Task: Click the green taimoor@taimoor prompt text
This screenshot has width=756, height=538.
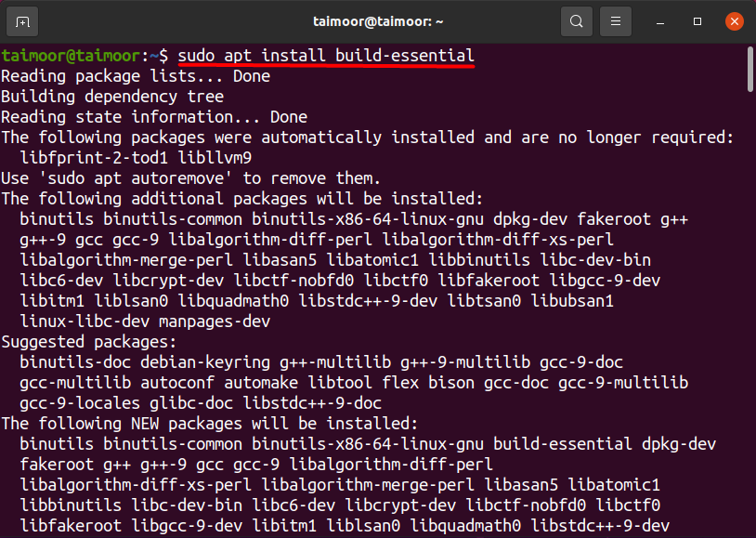Action: click(x=71, y=56)
